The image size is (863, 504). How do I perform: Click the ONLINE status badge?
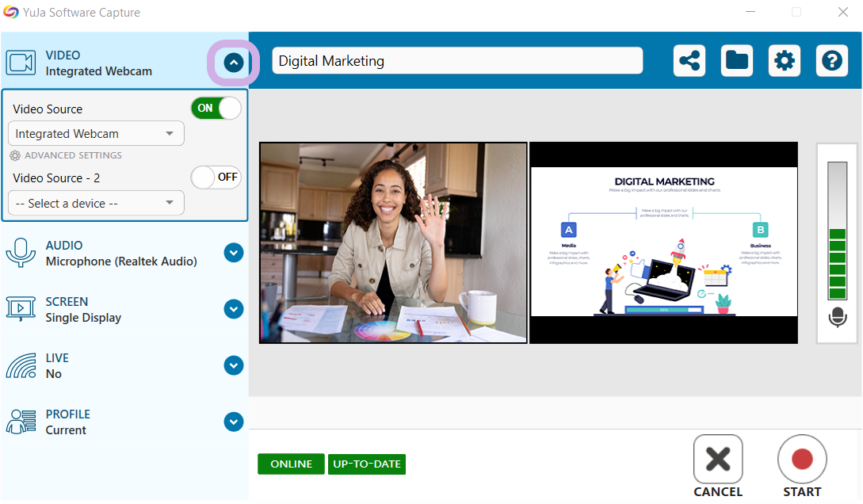(291, 464)
